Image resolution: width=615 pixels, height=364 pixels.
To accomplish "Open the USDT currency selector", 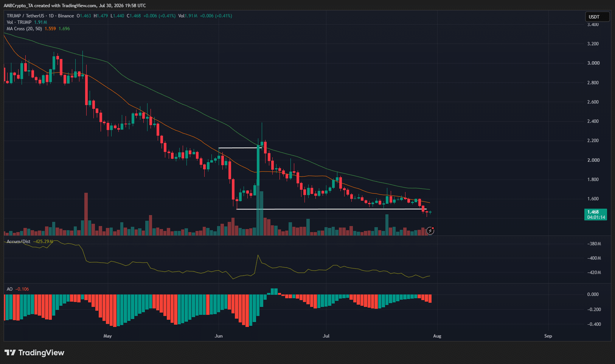I will point(597,17).
